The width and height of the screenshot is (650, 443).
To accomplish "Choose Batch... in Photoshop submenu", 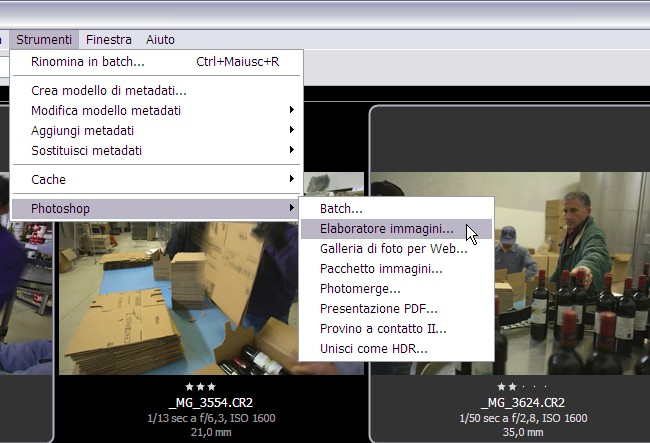I will pyautogui.click(x=396, y=208).
